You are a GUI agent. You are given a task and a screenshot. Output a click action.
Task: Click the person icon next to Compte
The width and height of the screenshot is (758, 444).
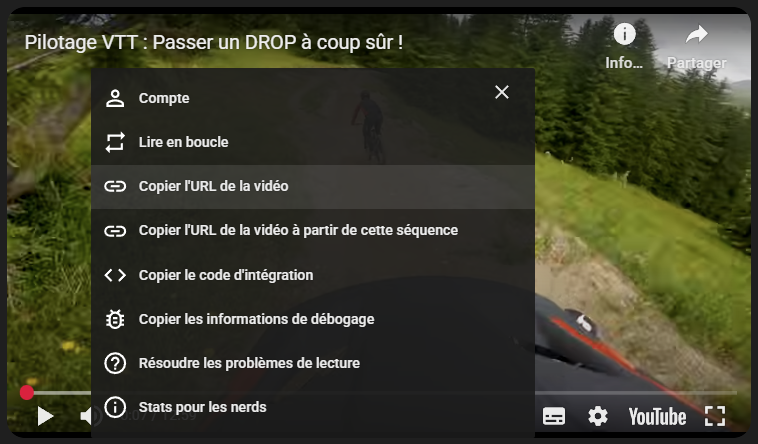[x=115, y=98]
